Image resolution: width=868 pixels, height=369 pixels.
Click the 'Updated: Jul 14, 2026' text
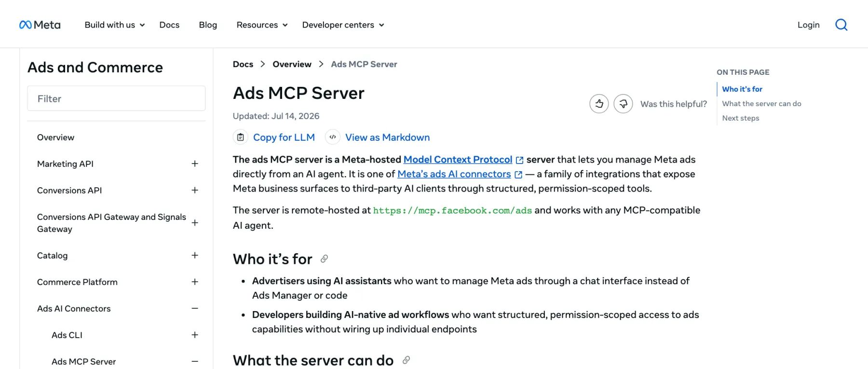276,116
